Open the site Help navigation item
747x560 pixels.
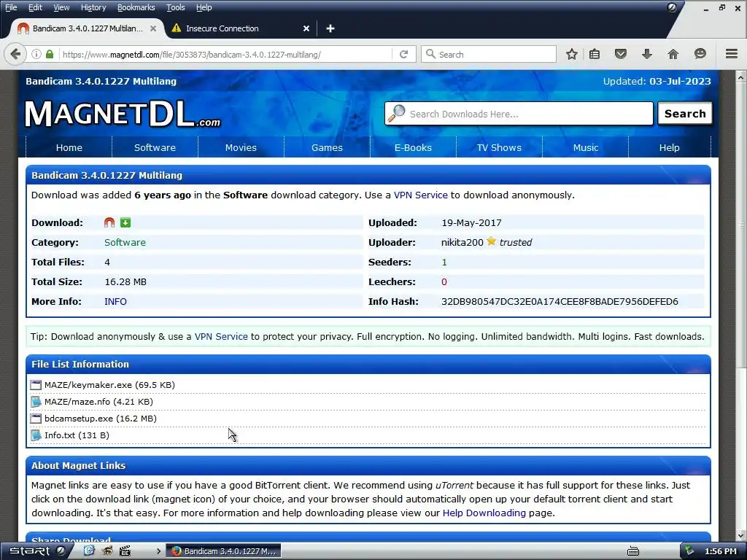tap(670, 147)
